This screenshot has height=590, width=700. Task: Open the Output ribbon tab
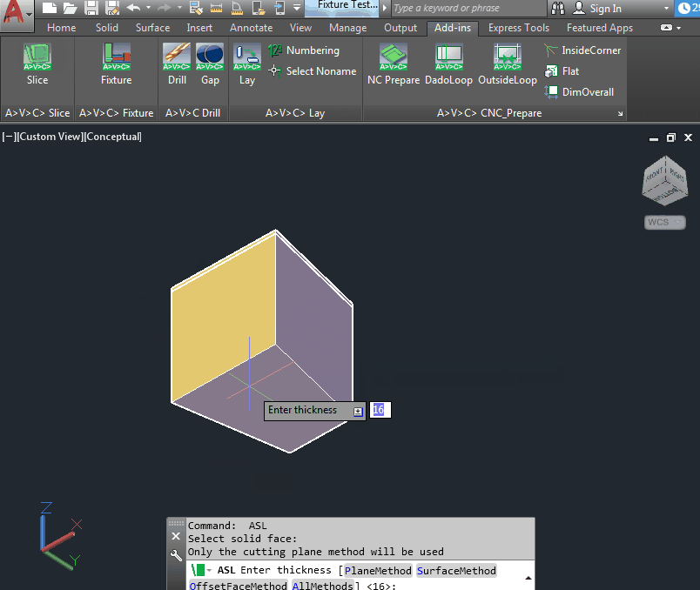tap(400, 28)
